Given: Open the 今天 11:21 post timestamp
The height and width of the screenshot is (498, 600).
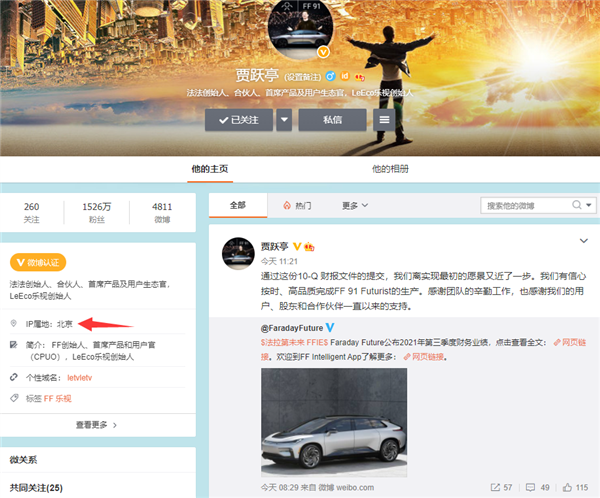Looking at the screenshot, I should tap(279, 261).
